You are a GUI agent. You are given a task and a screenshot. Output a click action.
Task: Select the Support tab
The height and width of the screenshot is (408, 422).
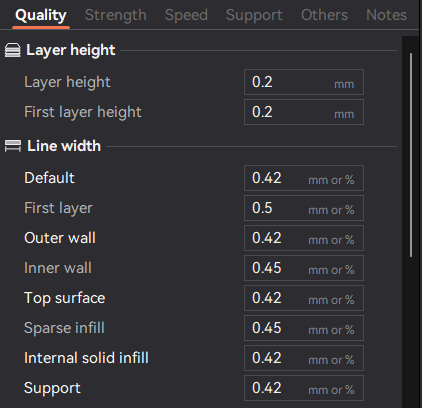coord(254,15)
